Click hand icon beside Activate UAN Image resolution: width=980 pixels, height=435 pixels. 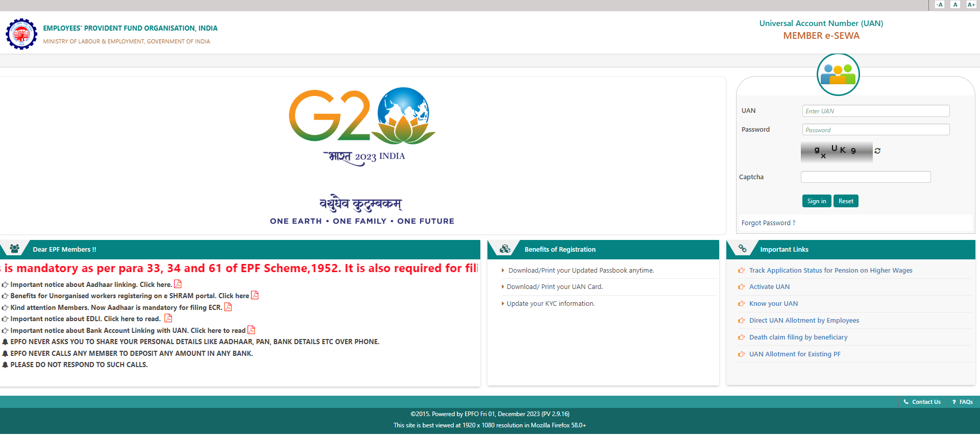[742, 287]
